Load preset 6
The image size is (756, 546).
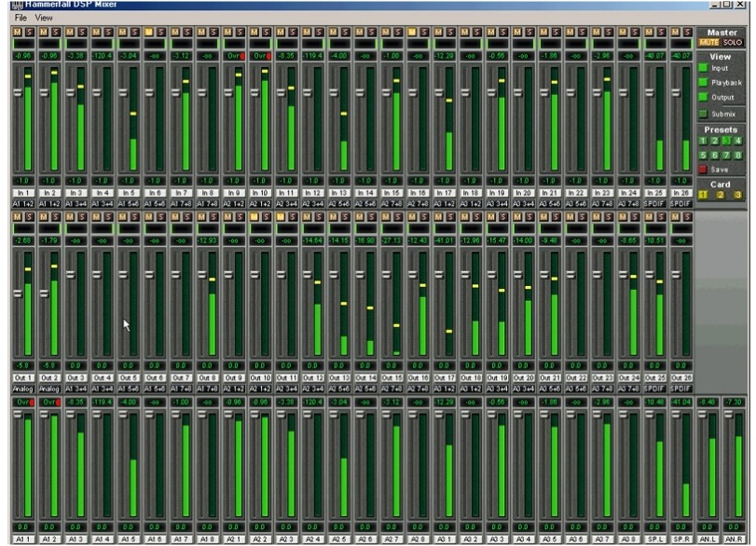tap(715, 156)
